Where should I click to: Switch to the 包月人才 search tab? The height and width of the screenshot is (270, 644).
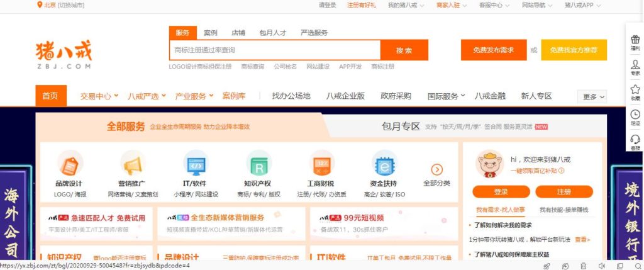tap(273, 33)
